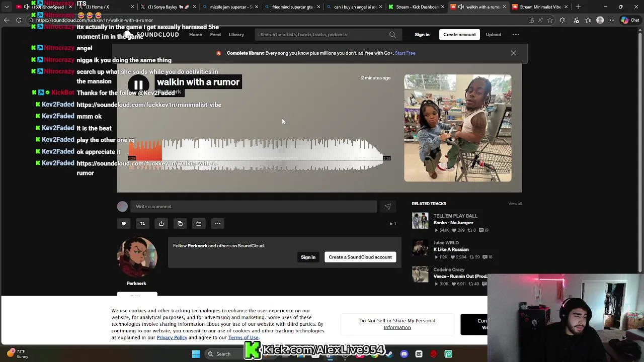This screenshot has height=362, width=644.
Task: Click the search magnifier icon in SoundCloud header
Action: pyautogui.click(x=392, y=35)
